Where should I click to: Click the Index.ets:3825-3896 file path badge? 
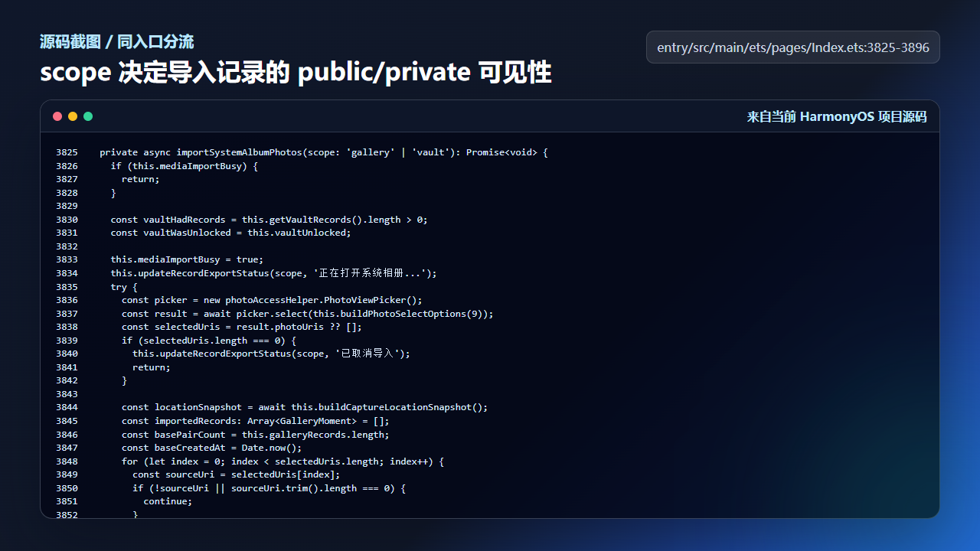pyautogui.click(x=793, y=47)
